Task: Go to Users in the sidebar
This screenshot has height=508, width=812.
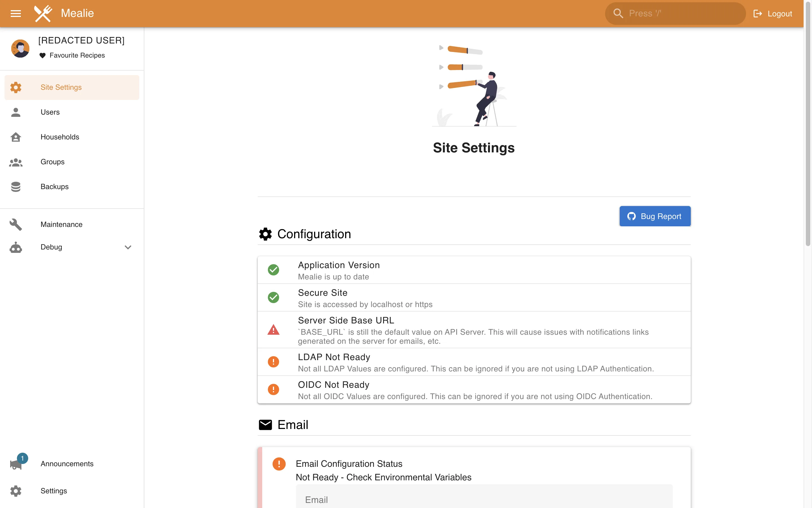Action: tap(72, 112)
